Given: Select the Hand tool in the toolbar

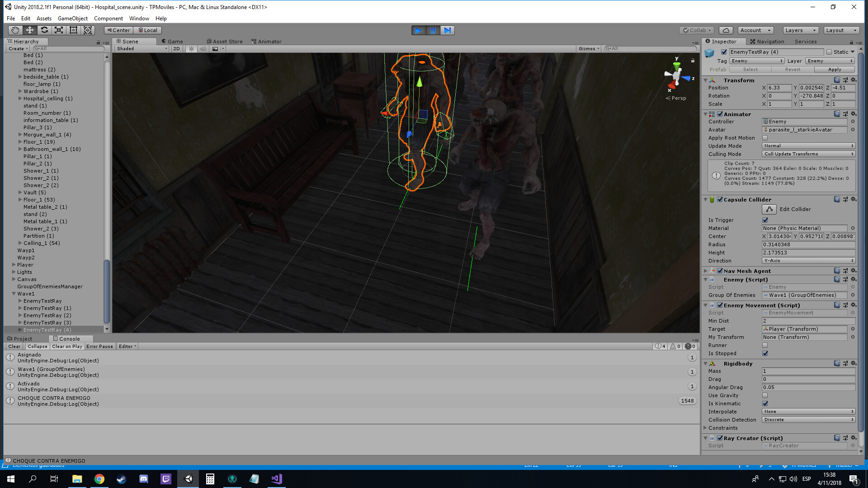Looking at the screenshot, I should pos(15,30).
